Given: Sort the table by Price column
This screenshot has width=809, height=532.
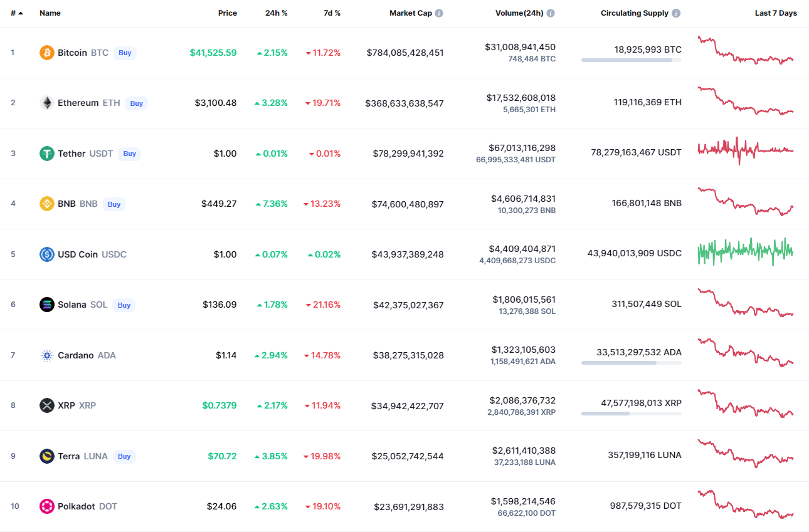Looking at the screenshot, I should tap(227, 13).
